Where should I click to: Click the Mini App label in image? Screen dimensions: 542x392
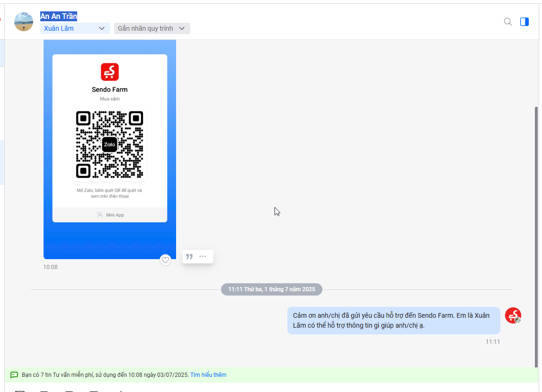(x=115, y=215)
